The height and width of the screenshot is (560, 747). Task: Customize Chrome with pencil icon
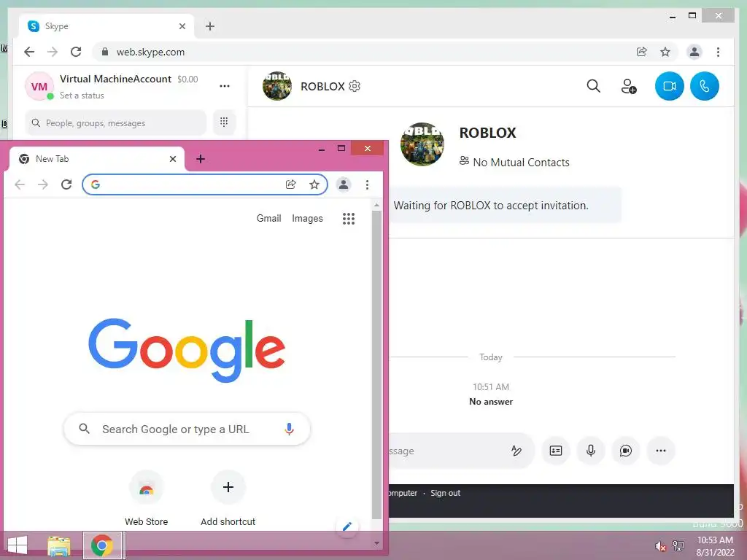347,526
